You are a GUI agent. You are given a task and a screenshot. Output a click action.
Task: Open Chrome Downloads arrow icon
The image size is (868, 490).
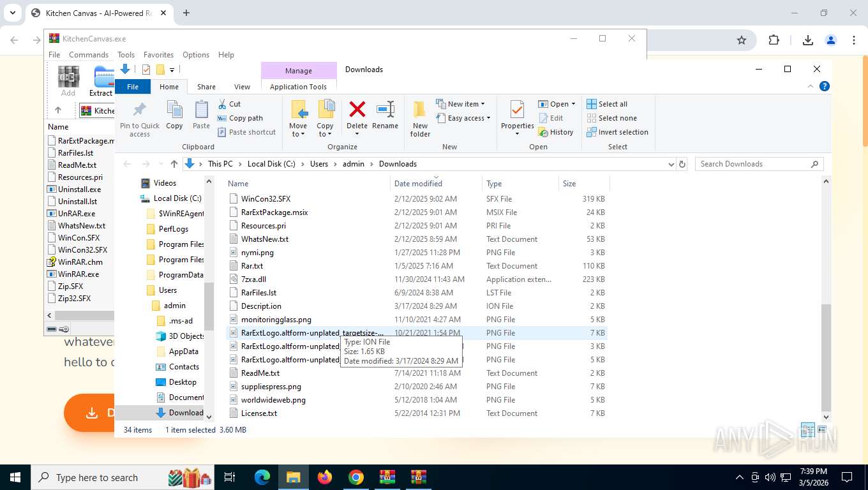point(807,40)
